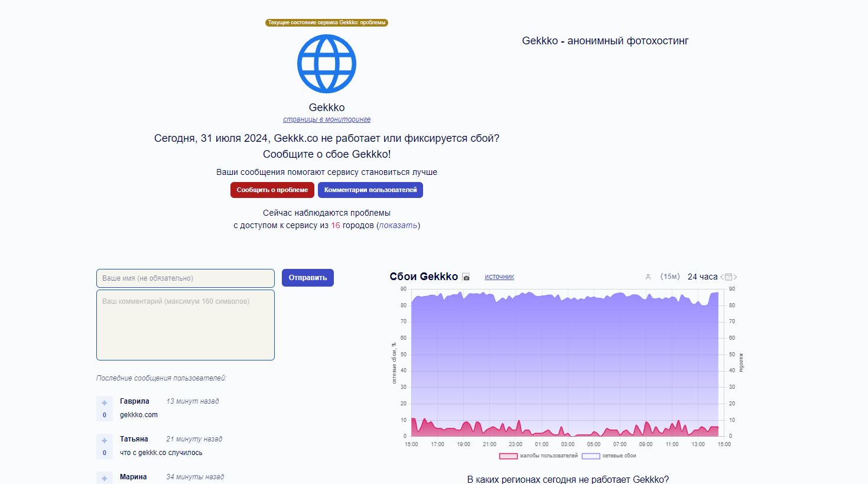868x484 pixels.
Task: Submit comment with Отправить button
Action: [308, 278]
